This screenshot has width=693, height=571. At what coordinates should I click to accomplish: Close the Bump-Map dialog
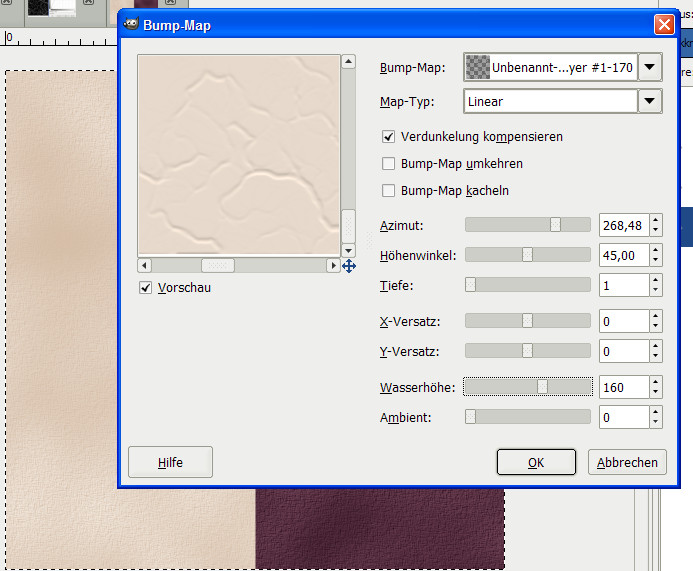663,25
